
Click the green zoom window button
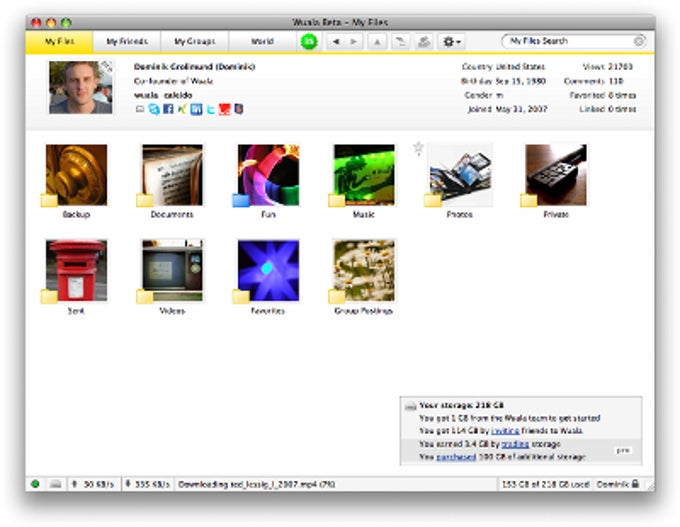(x=66, y=23)
